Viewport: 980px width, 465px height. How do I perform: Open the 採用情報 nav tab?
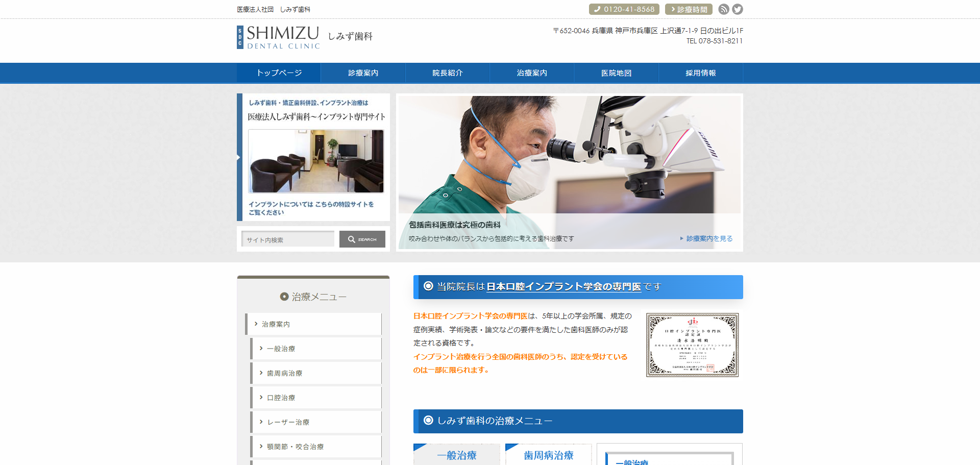[x=701, y=73]
